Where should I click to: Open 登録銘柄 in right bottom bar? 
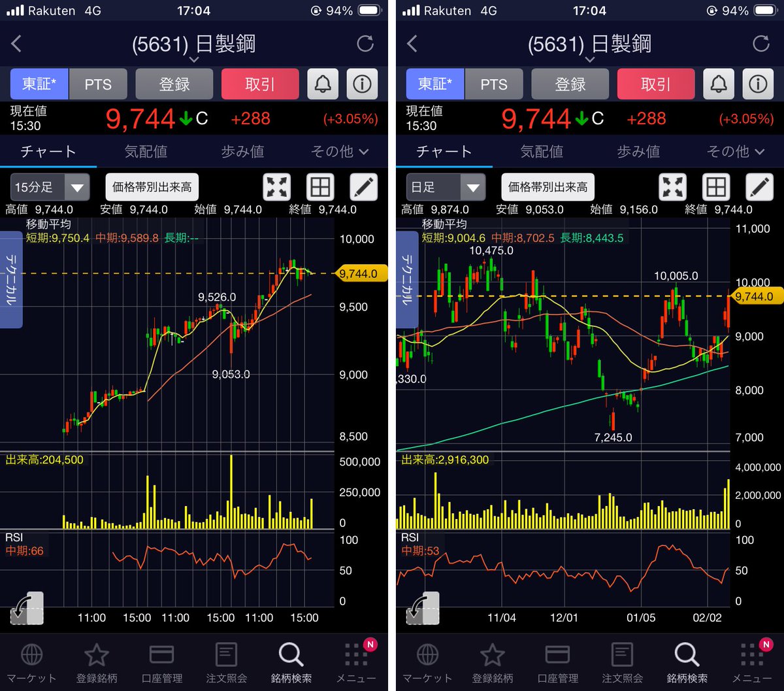(x=493, y=663)
